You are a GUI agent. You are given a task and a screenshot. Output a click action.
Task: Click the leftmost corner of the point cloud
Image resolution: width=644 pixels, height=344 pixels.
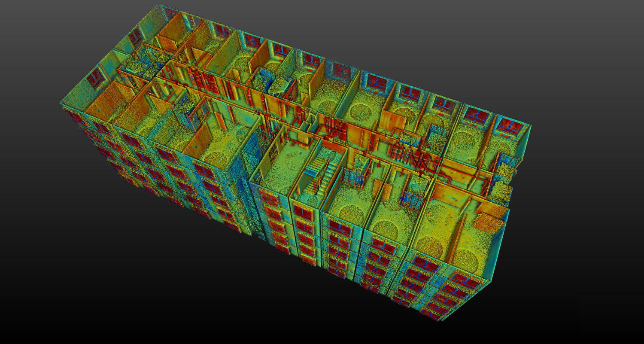60,104
